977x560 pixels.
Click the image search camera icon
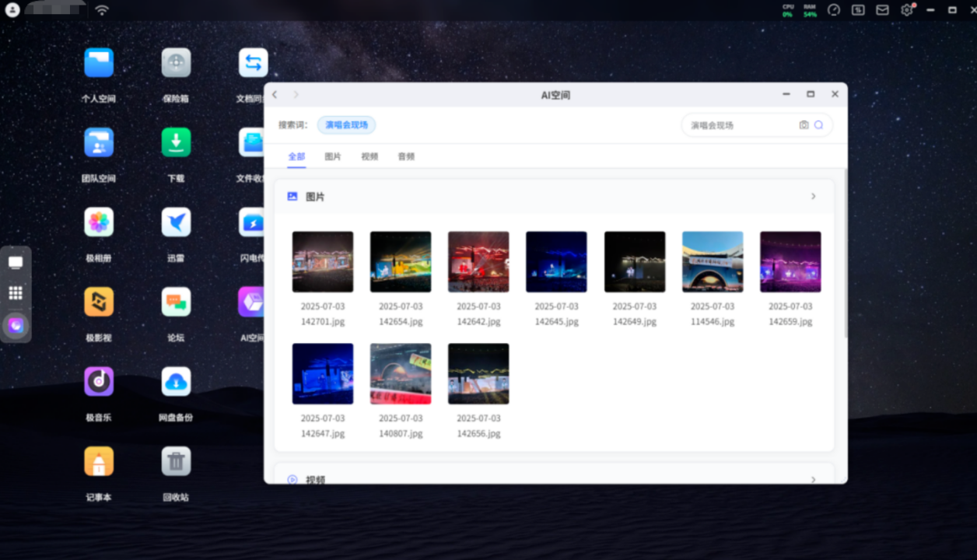(x=804, y=125)
